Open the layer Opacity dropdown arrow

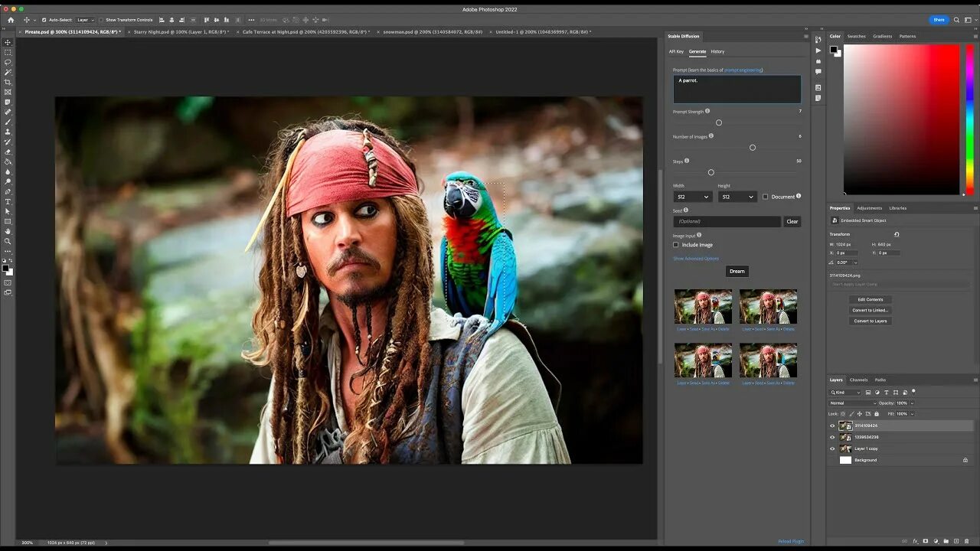911,403
